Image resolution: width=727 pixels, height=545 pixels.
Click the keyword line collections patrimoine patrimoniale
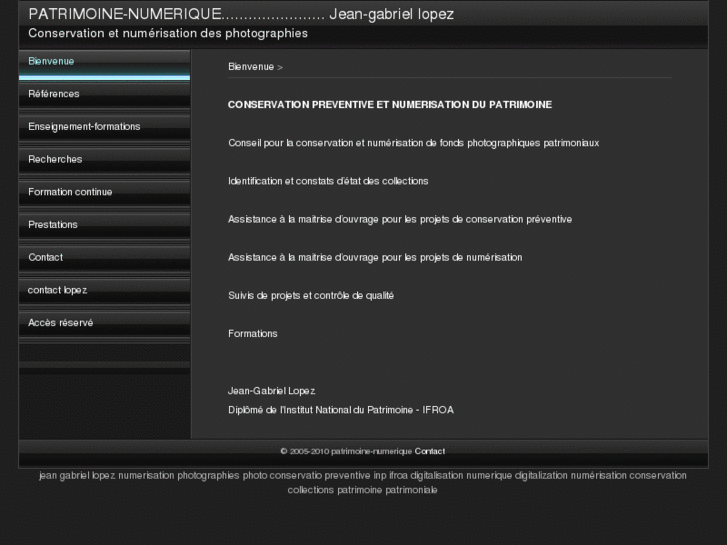pyautogui.click(x=363, y=490)
